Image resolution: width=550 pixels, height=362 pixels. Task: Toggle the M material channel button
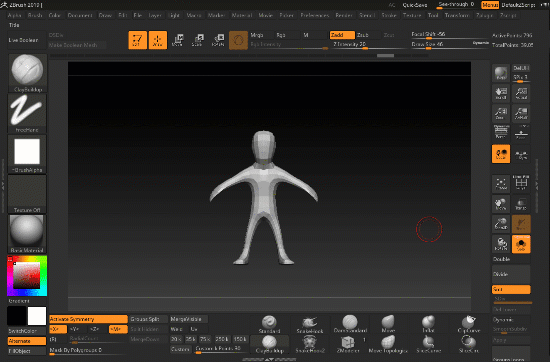[314, 35]
